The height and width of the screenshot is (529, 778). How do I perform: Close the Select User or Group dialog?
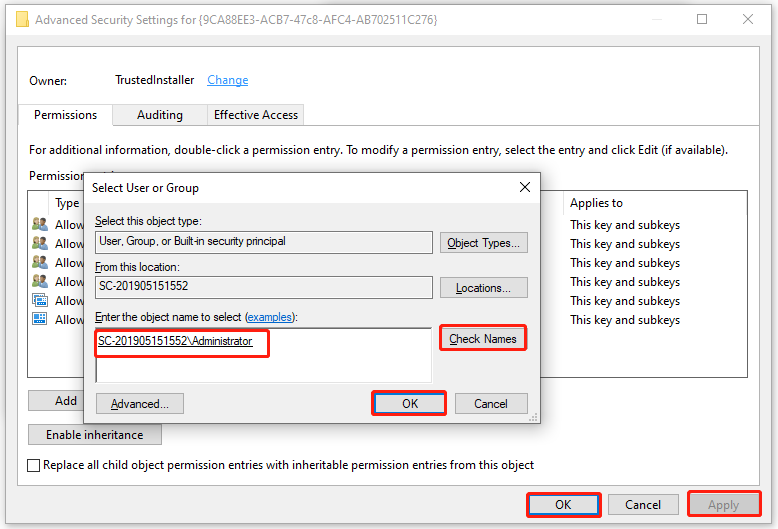(524, 188)
